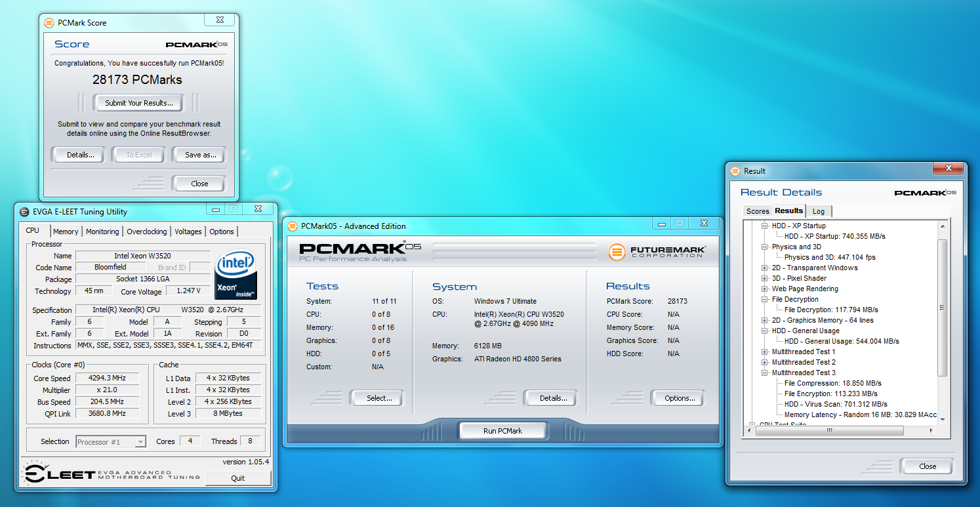Image resolution: width=980 pixels, height=507 pixels.
Task: Click the Result window title bar icon
Action: tap(735, 171)
